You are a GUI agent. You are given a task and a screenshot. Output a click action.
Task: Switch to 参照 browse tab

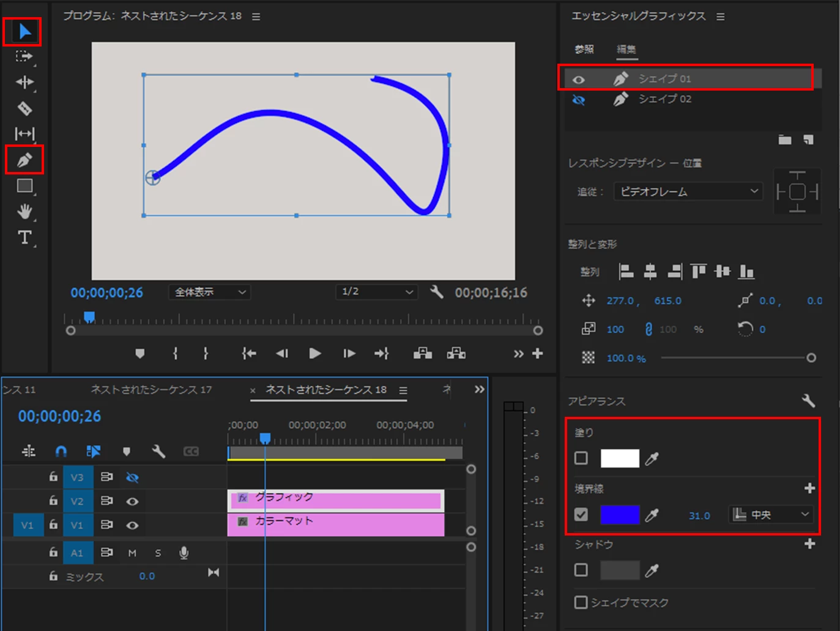point(584,50)
